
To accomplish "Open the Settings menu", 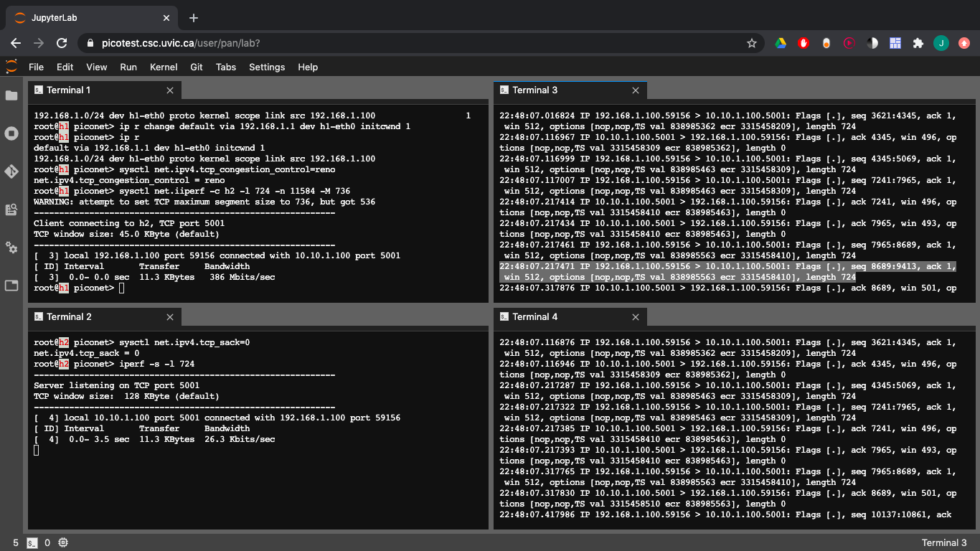I will tap(267, 67).
